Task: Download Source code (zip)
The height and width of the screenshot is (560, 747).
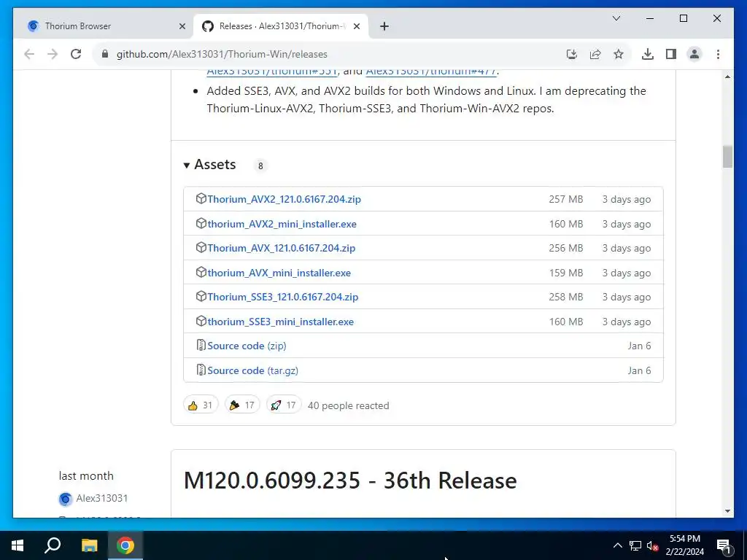Action: (x=247, y=346)
